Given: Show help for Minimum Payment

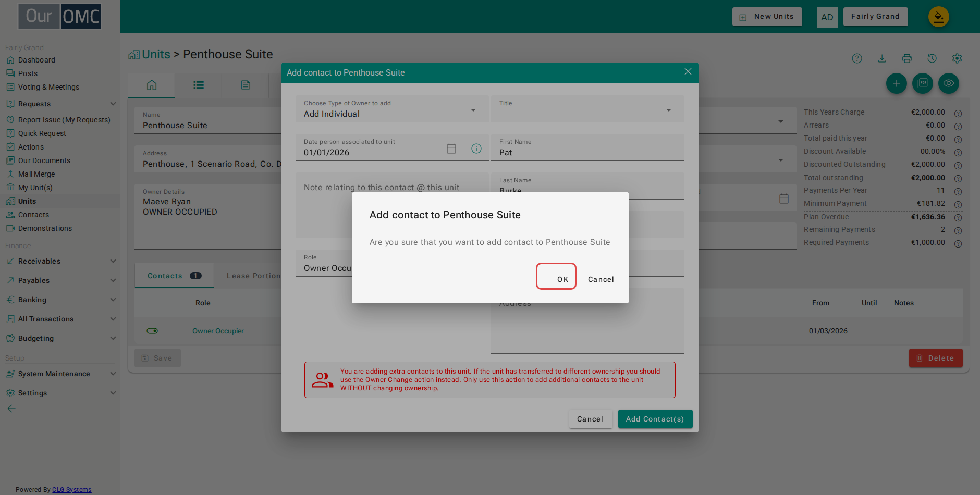Looking at the screenshot, I should (x=958, y=205).
